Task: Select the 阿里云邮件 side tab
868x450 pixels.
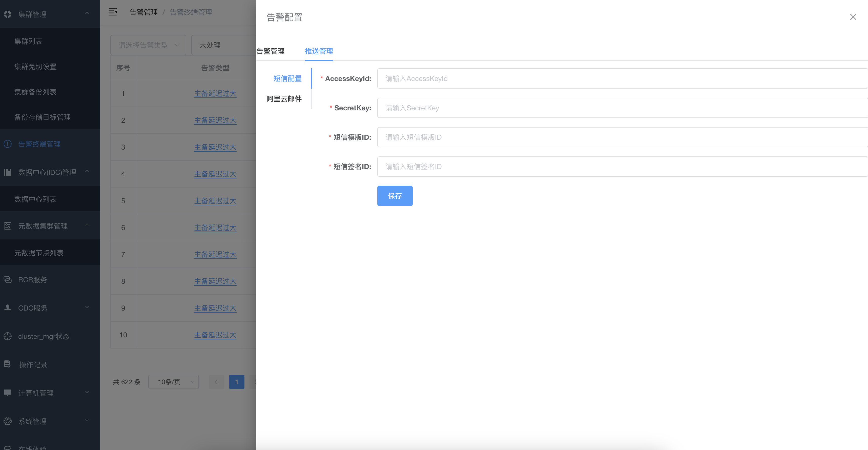Action: click(284, 99)
